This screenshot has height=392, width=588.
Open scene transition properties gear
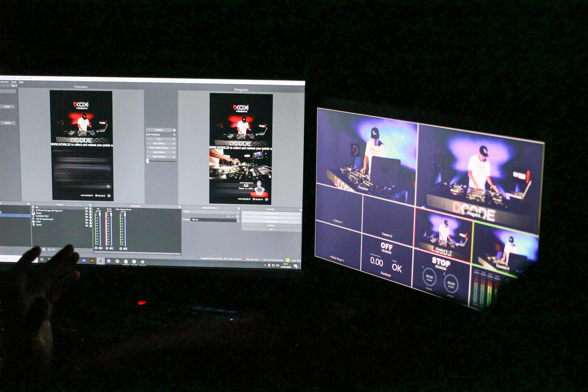click(x=237, y=217)
